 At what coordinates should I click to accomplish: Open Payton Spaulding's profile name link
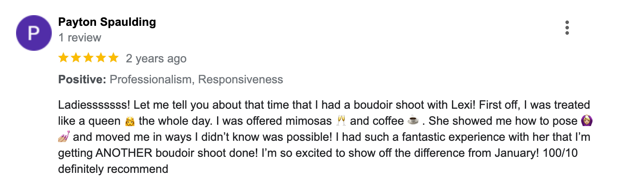(x=107, y=22)
